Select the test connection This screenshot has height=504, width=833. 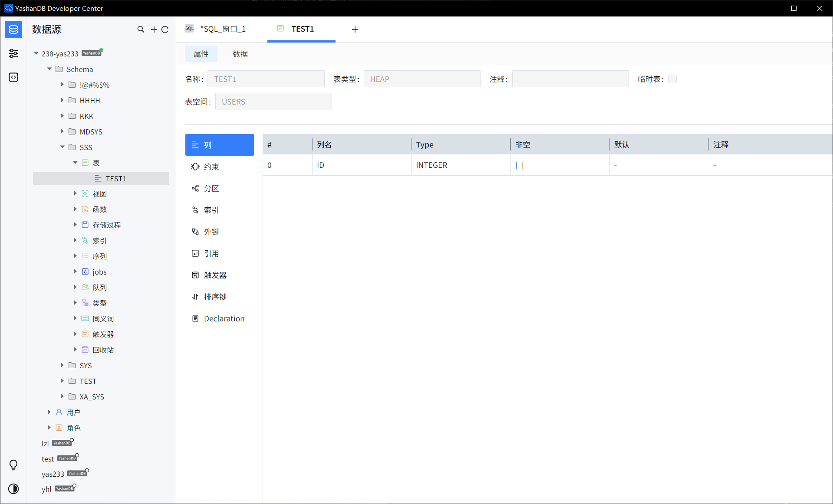(x=48, y=459)
